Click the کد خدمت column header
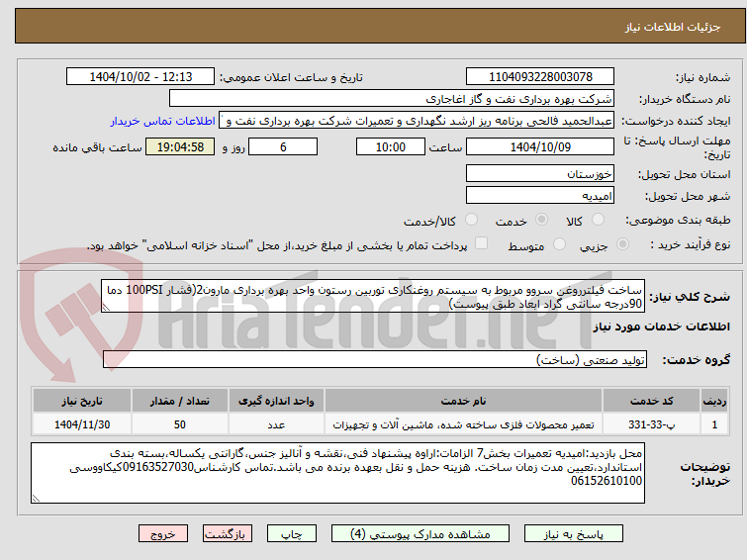747x560 pixels. 651,401
